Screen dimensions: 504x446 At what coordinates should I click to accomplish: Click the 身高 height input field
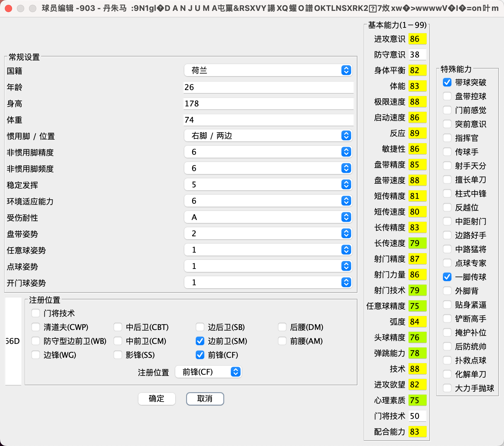tap(268, 104)
